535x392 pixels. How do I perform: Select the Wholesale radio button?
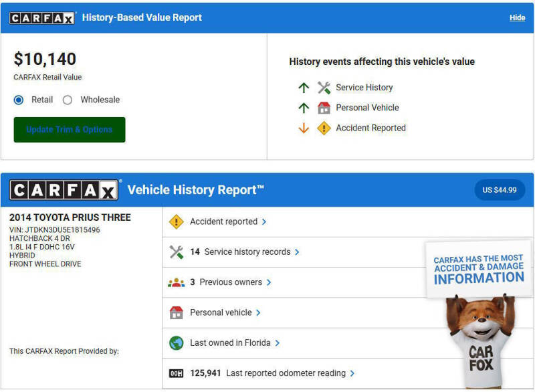pos(68,100)
